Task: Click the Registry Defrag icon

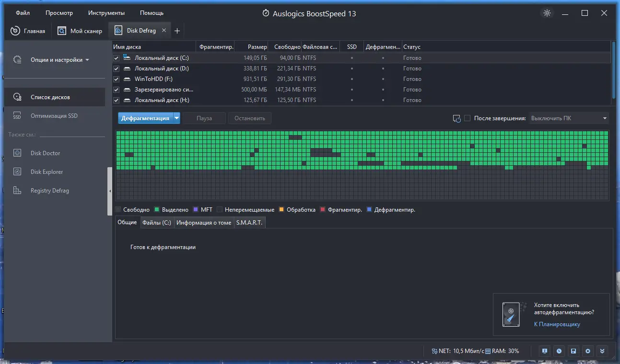Action: tap(17, 191)
